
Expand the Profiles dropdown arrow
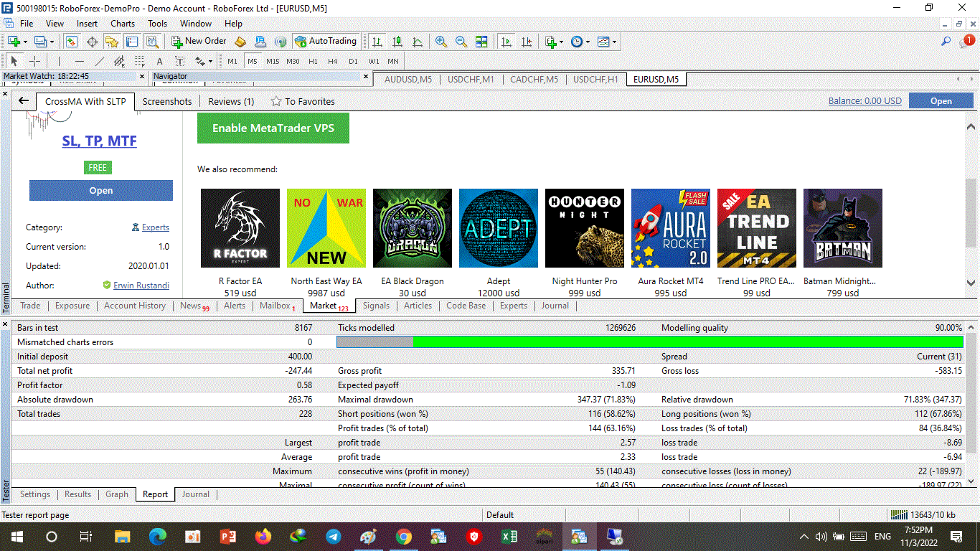coord(52,42)
